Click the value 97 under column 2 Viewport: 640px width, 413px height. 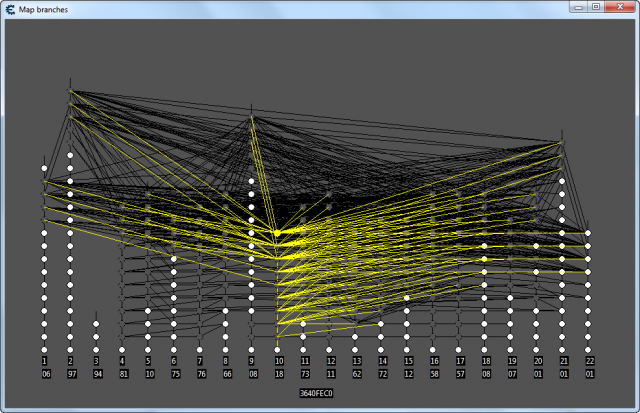tap(70, 373)
